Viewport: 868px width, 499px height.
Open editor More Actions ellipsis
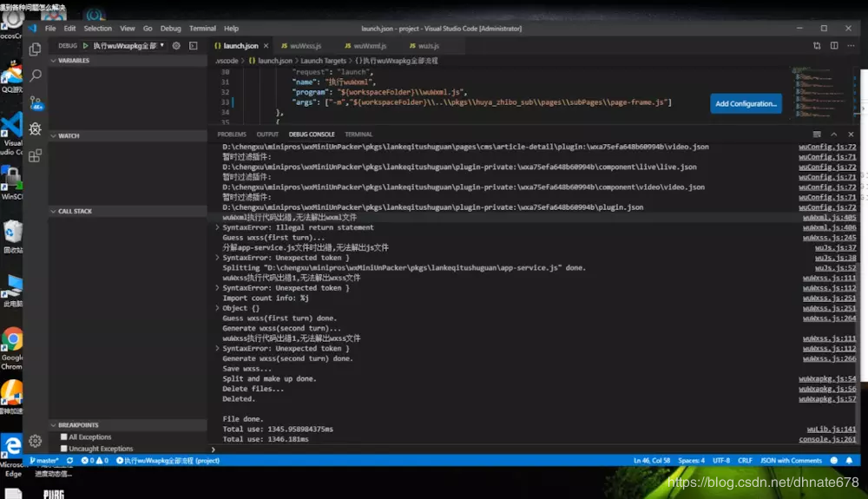(x=851, y=45)
